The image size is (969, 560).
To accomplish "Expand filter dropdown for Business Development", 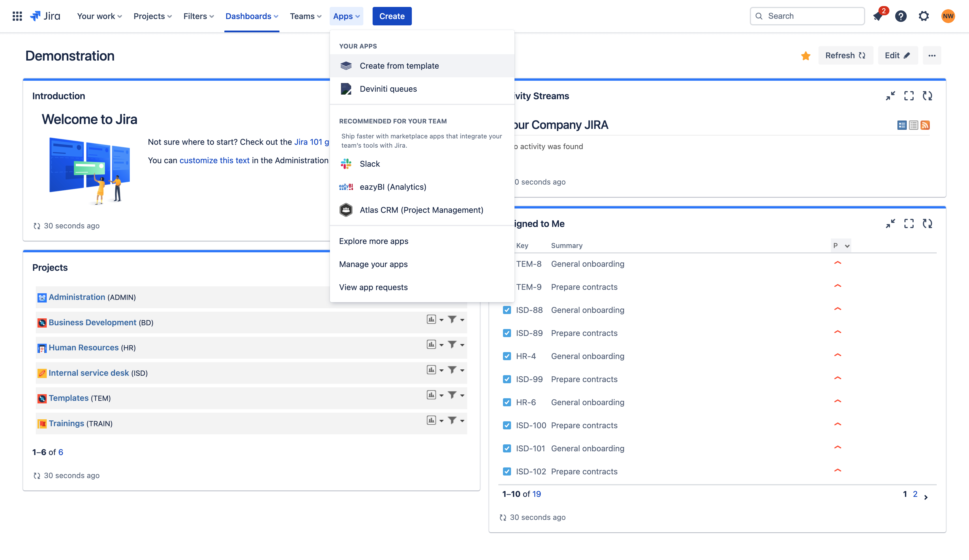I will 462,320.
